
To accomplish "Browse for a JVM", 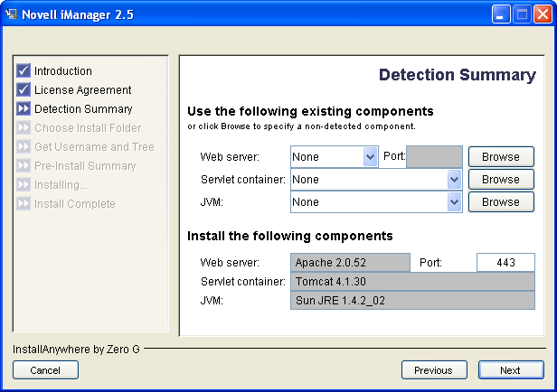I will [x=501, y=201].
